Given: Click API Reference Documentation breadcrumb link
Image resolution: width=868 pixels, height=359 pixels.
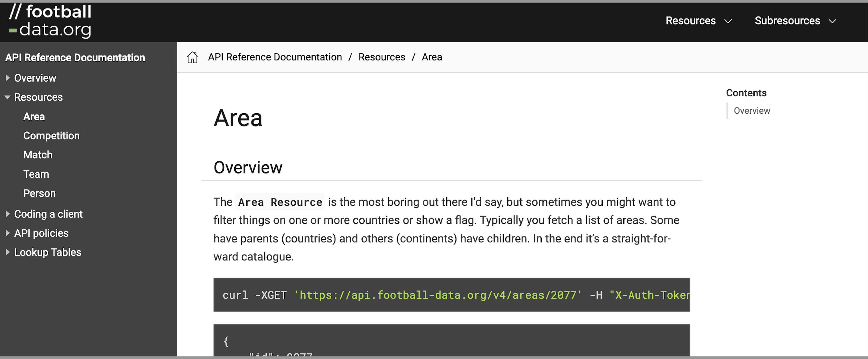Looking at the screenshot, I should click(x=275, y=57).
